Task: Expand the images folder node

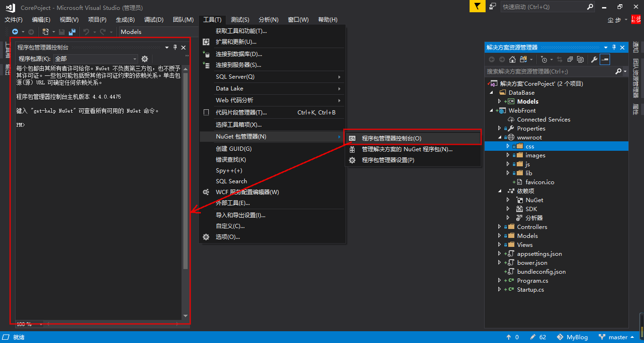Action: coord(508,155)
